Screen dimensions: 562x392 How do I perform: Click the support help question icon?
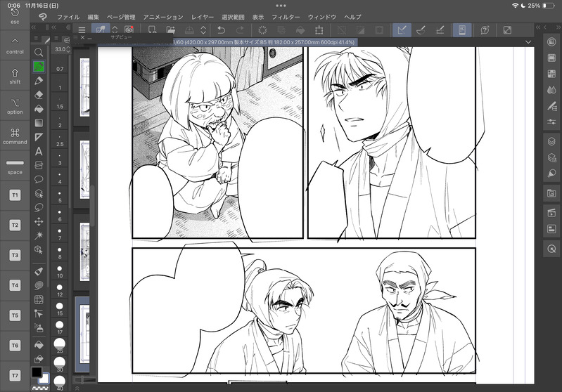(x=485, y=30)
